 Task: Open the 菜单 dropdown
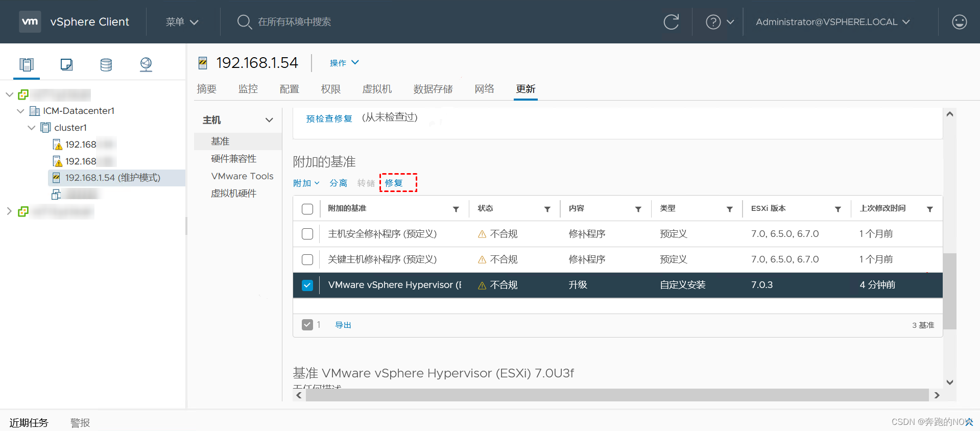click(182, 22)
